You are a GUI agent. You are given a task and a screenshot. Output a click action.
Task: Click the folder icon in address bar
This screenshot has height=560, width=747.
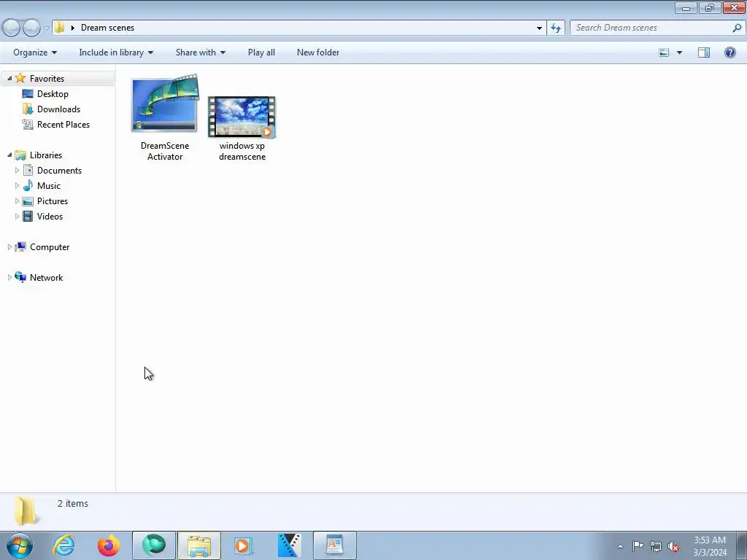(60, 28)
